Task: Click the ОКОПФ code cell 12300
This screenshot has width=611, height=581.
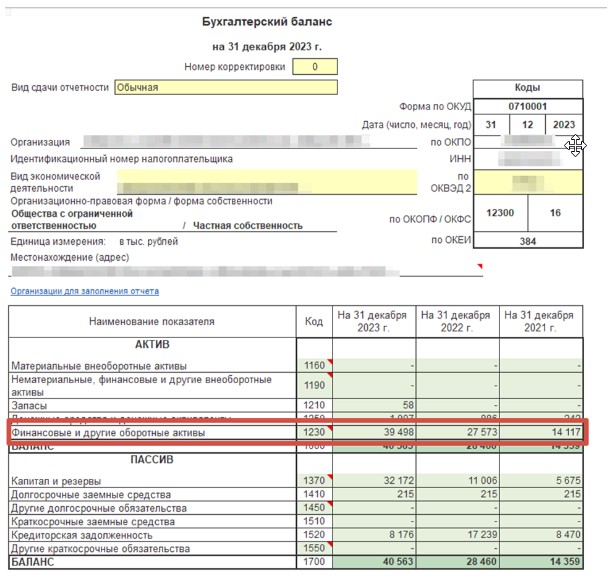Action: 499,213
